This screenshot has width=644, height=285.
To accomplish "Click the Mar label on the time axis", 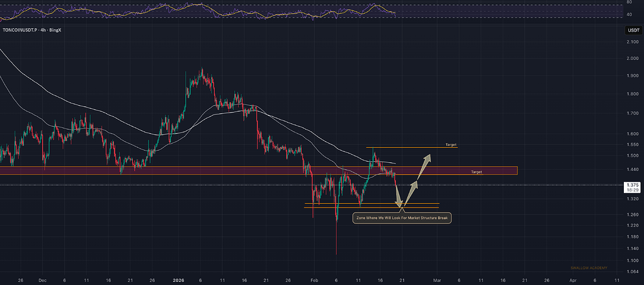I will [437, 280].
